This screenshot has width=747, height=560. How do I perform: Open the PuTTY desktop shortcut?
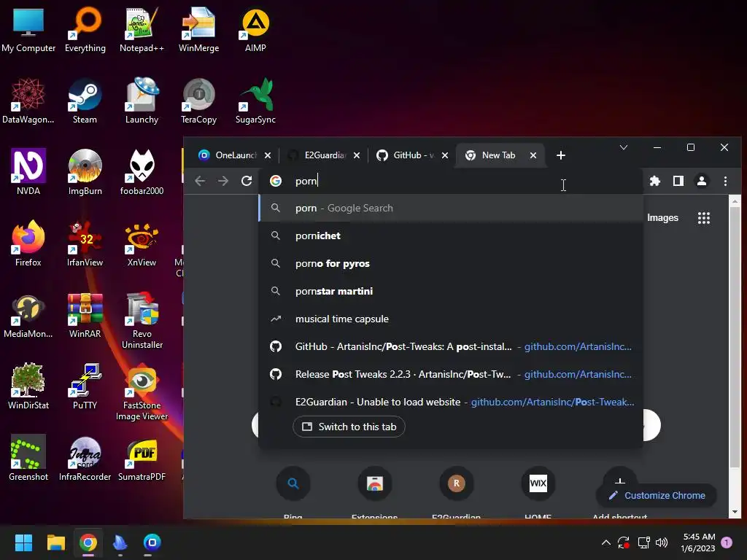pyautogui.click(x=85, y=386)
